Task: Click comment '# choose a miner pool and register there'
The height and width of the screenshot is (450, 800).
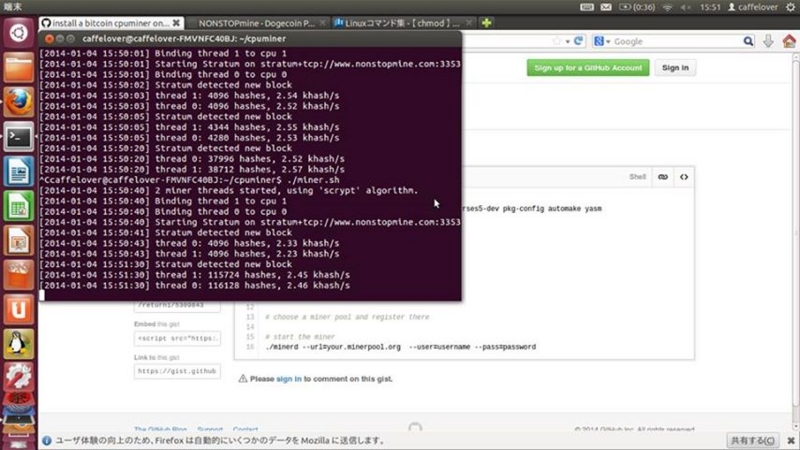Action: [x=347, y=317]
